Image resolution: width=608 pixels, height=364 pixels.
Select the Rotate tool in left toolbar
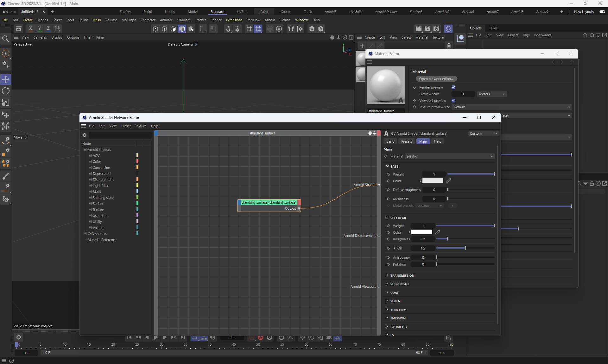[x=6, y=91]
